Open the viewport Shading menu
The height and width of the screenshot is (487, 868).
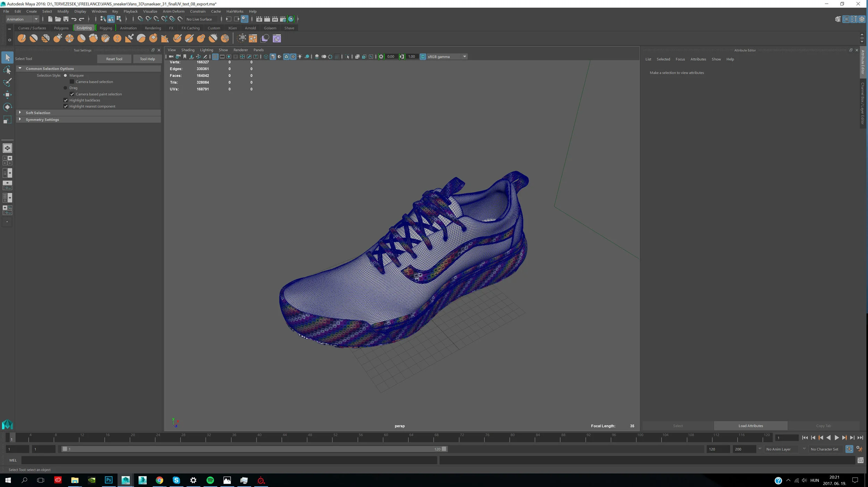pyautogui.click(x=188, y=50)
